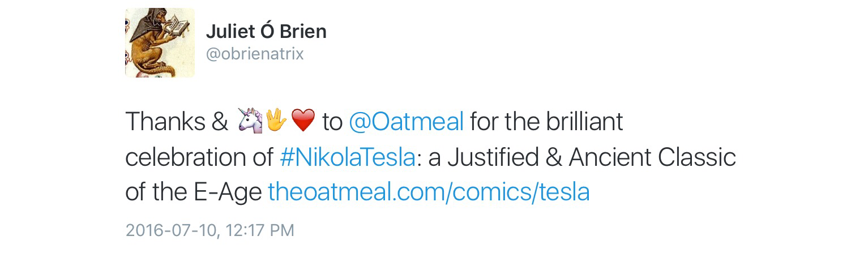Viewport: 868px width, 253px height.
Task: Click the raised hand salute emoji
Action: pos(276,122)
